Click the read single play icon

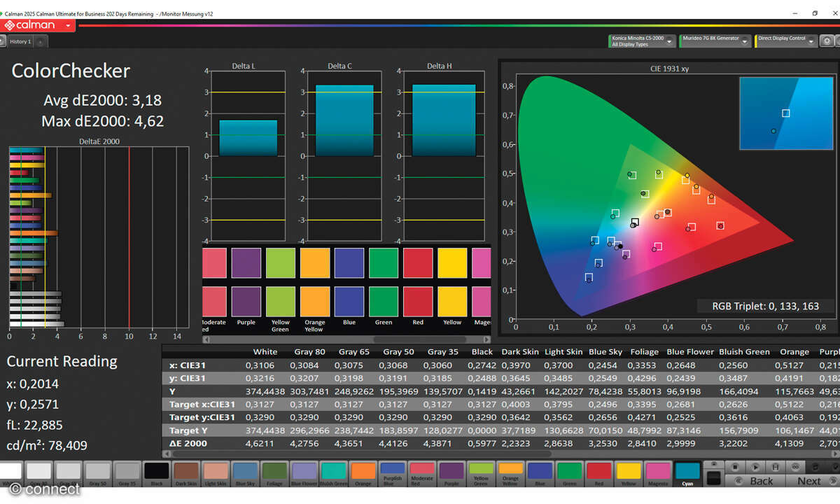click(x=755, y=466)
